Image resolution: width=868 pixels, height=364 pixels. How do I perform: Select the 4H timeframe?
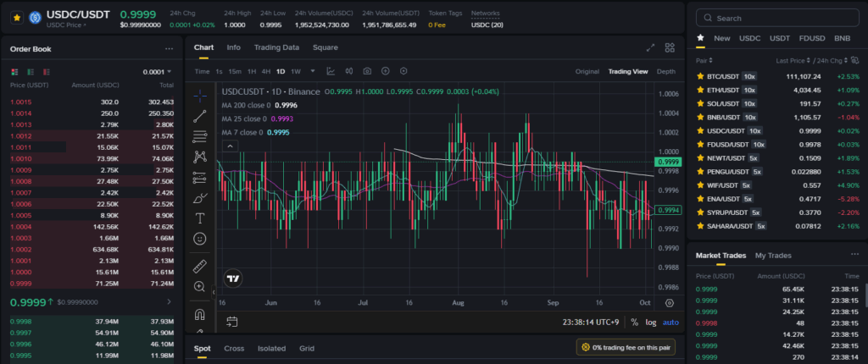click(265, 71)
